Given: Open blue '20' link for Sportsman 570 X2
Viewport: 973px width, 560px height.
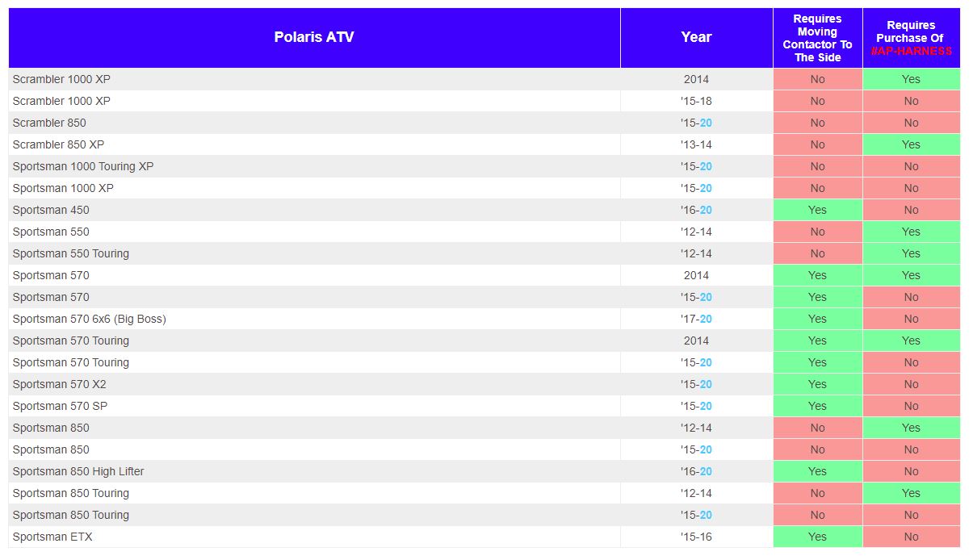Looking at the screenshot, I should [x=706, y=384].
